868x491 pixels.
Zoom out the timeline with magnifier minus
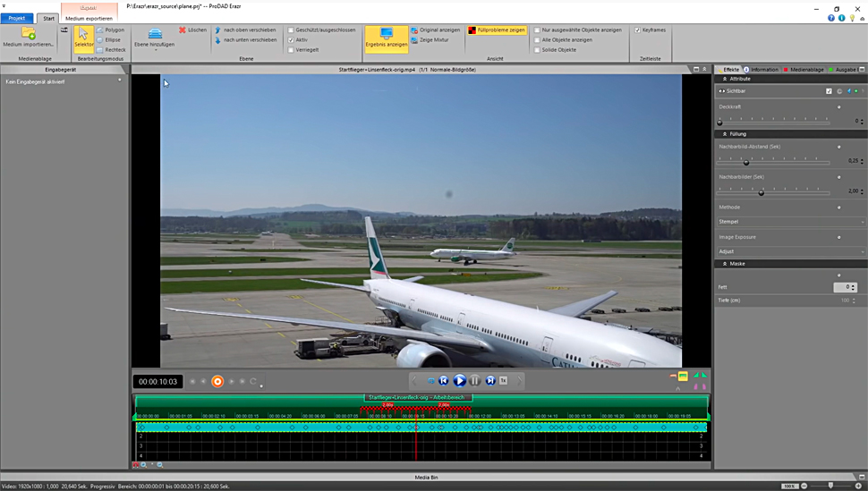tap(160, 465)
